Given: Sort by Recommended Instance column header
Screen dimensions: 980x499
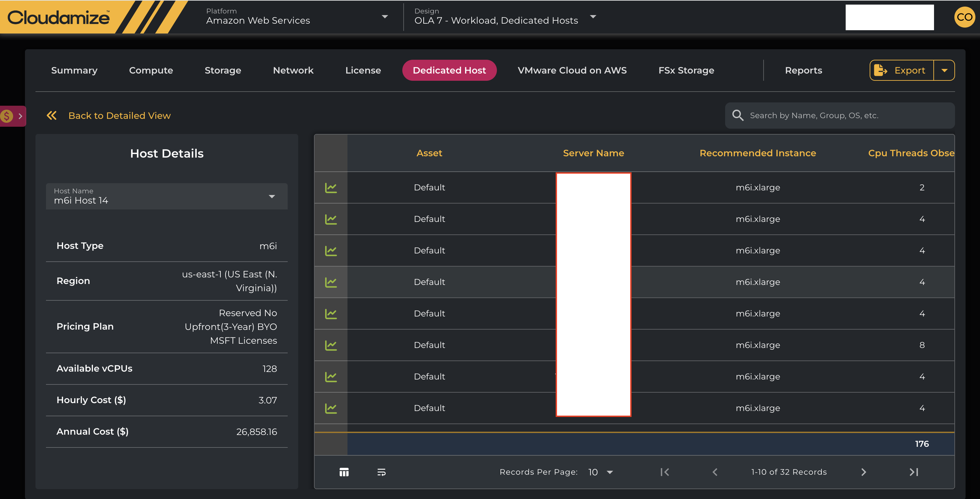Looking at the screenshot, I should point(757,153).
